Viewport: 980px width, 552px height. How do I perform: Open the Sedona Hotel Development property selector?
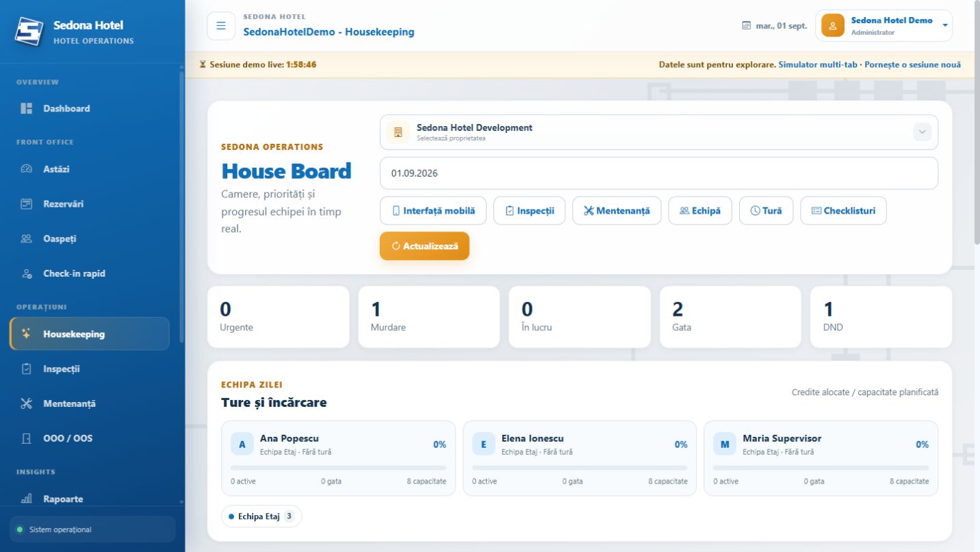pyautogui.click(x=659, y=132)
